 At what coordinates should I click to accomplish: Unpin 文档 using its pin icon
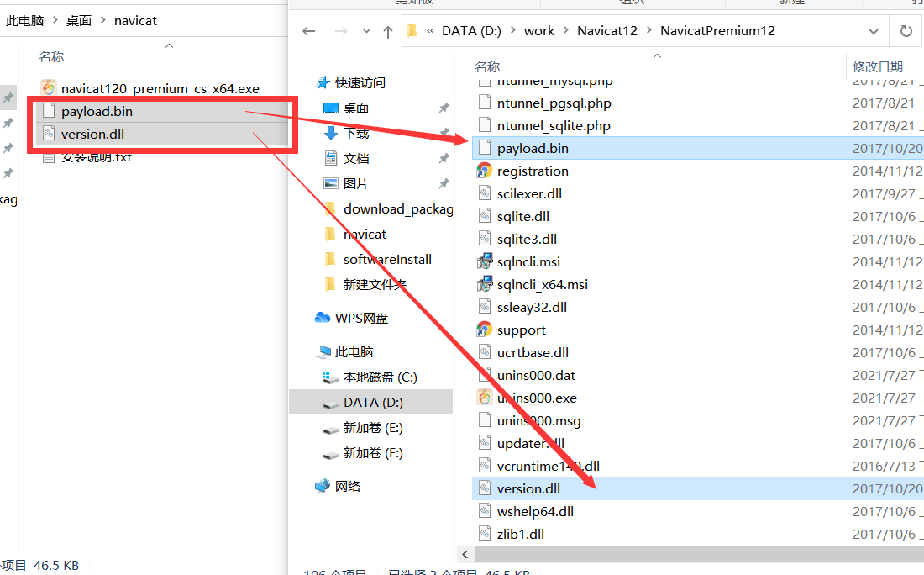[x=444, y=159]
